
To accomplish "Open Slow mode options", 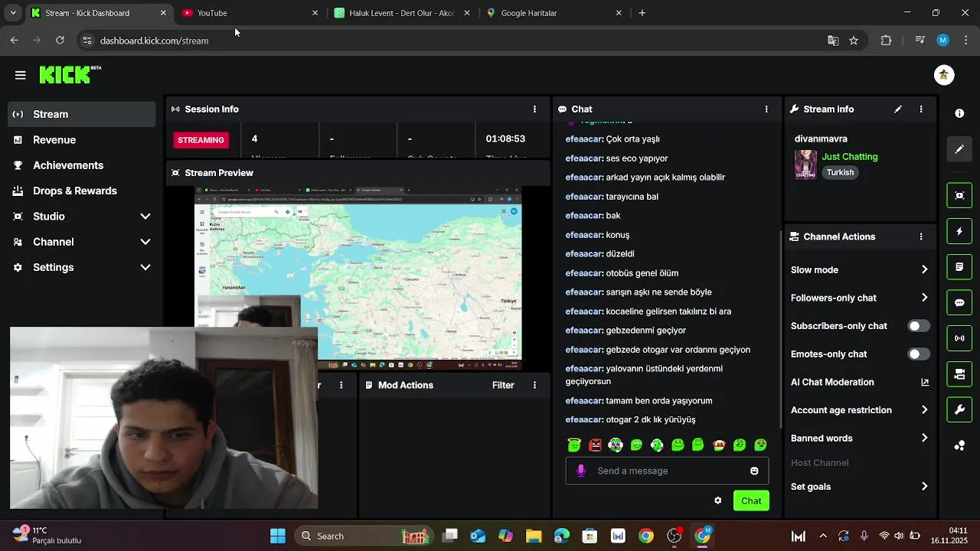I will tap(860, 269).
